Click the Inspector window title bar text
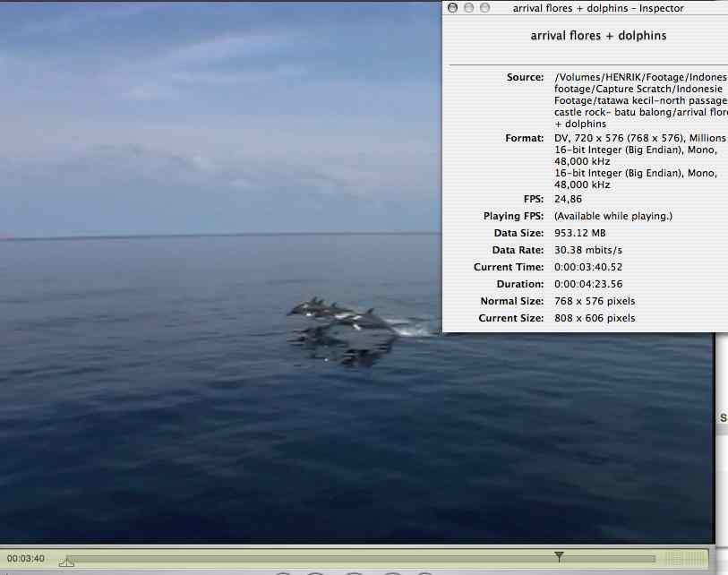 598,8
